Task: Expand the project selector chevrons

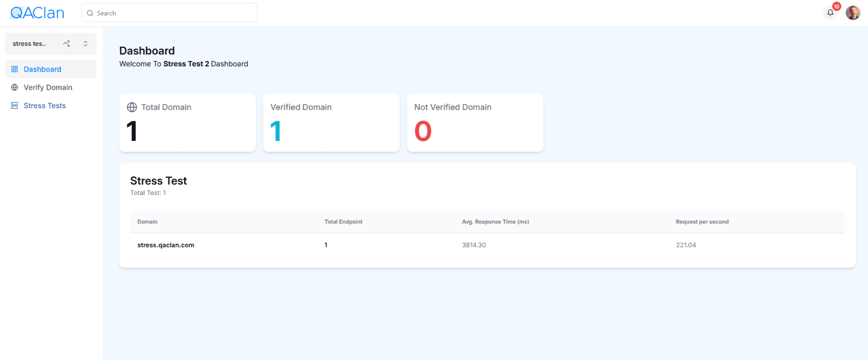Action: [86, 44]
